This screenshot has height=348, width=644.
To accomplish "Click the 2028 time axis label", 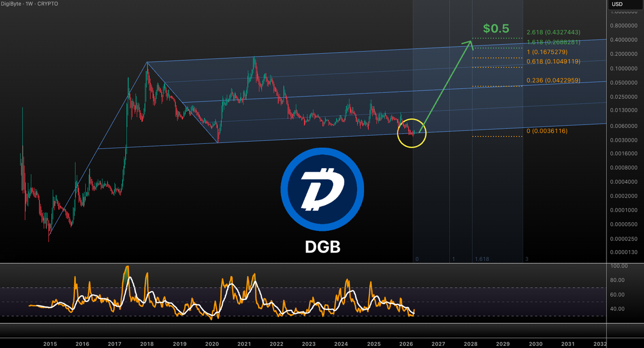I will point(471,343).
